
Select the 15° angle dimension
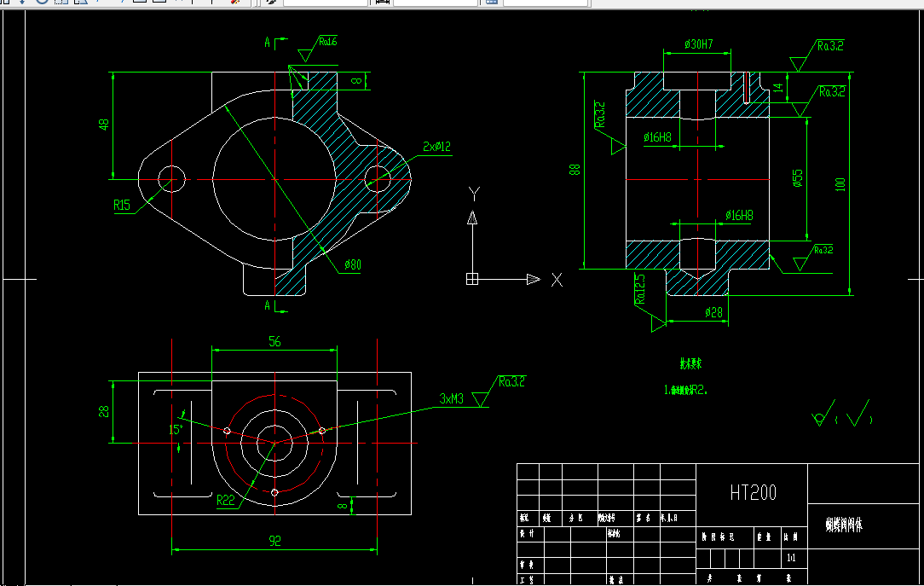(176, 430)
